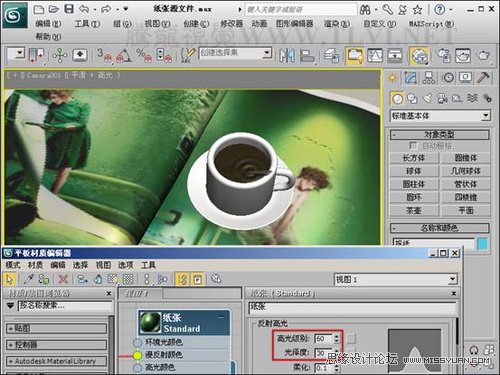This screenshot has height=375, width=500.
Task: Expand the 贴图 group in material browser
Action: (x=56, y=328)
